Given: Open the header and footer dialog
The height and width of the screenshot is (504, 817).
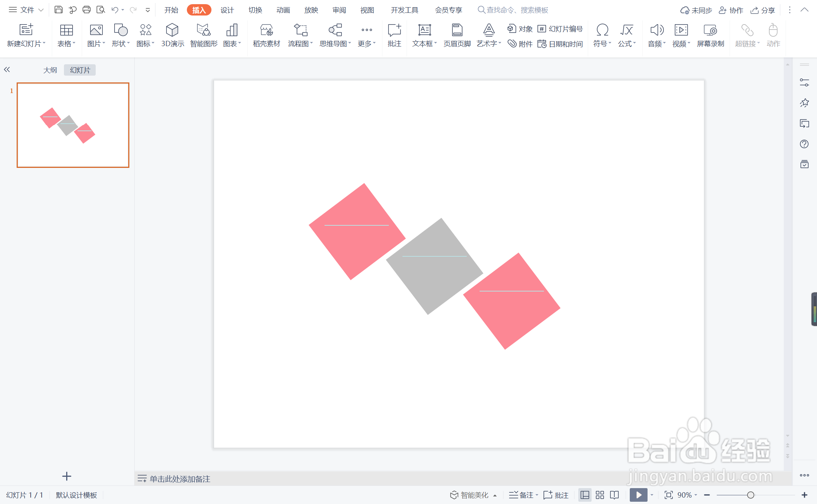Looking at the screenshot, I should pos(457,35).
